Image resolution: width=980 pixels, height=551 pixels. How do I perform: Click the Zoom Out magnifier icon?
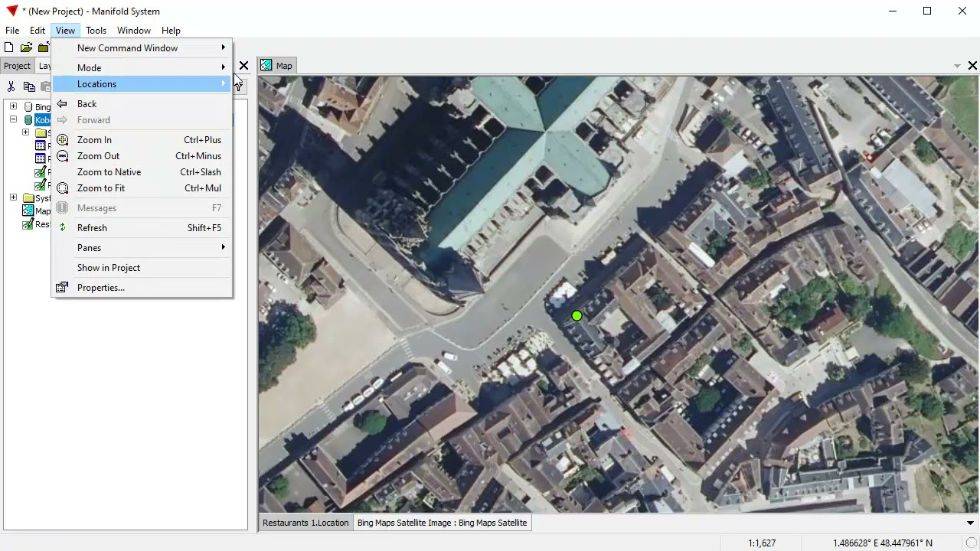[62, 156]
